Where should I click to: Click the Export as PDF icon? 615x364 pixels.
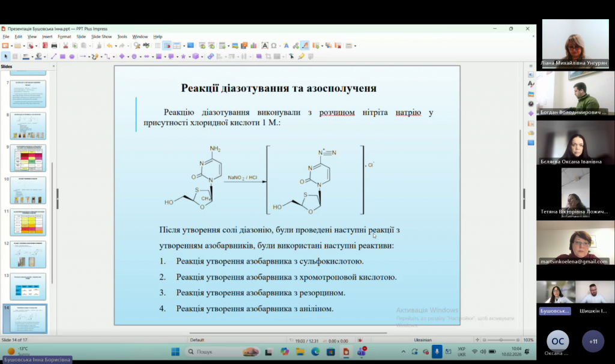pyautogui.click(x=44, y=46)
